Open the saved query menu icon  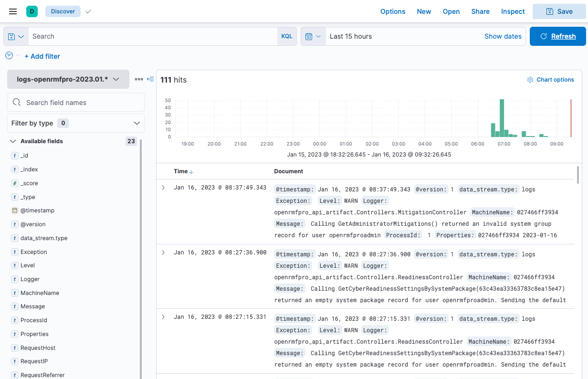tap(16, 36)
